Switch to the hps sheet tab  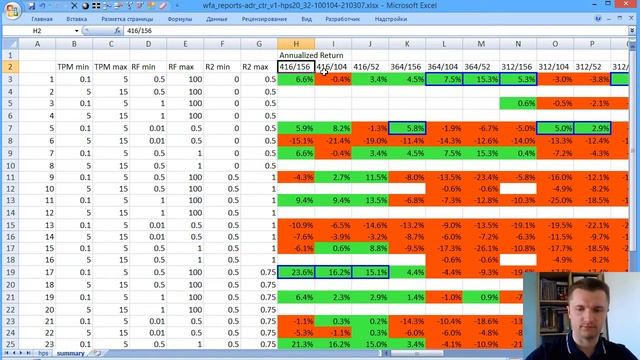pyautogui.click(x=43, y=353)
